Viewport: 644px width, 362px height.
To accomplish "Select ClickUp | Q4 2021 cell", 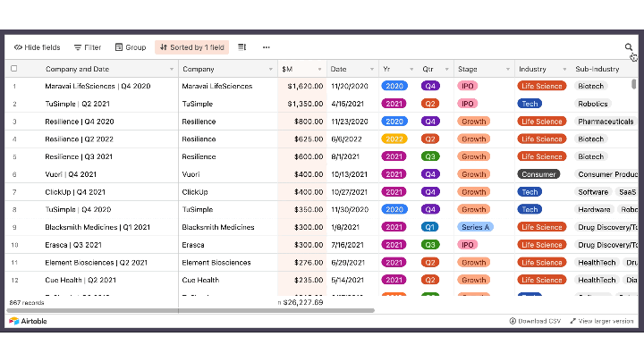I will 75,192.
